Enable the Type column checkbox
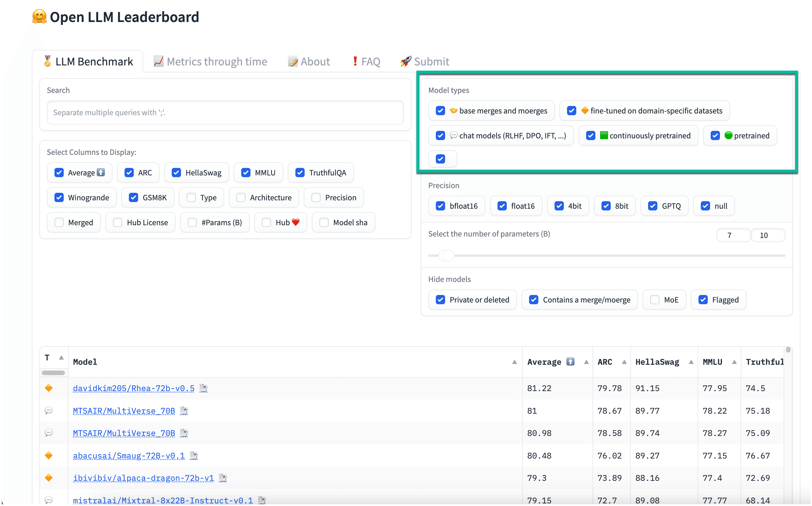812x506 pixels. click(191, 197)
